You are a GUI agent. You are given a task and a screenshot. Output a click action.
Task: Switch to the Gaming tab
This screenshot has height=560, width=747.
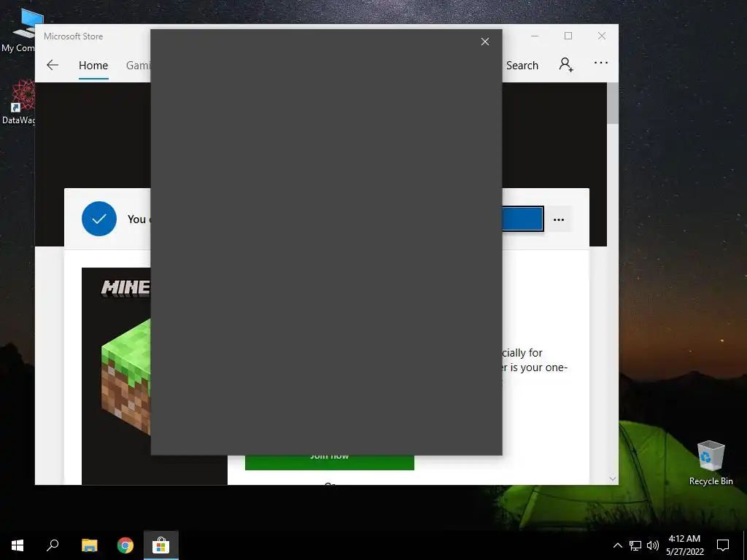click(x=138, y=65)
